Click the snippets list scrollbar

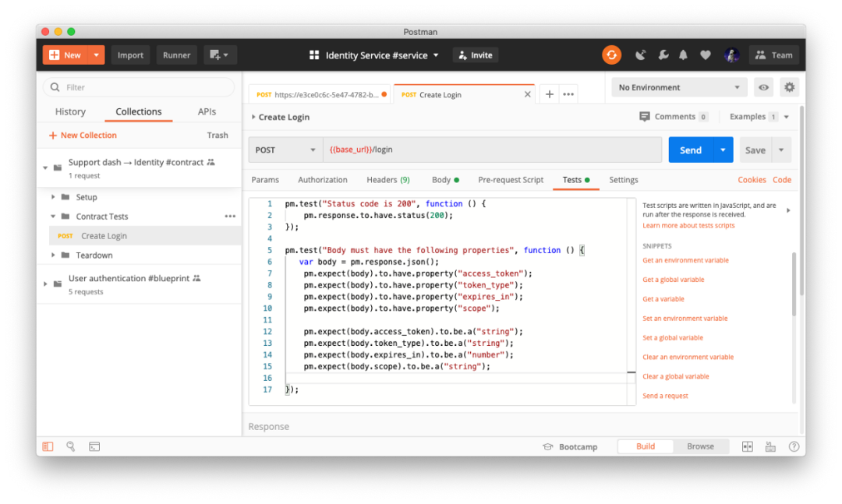click(x=794, y=284)
